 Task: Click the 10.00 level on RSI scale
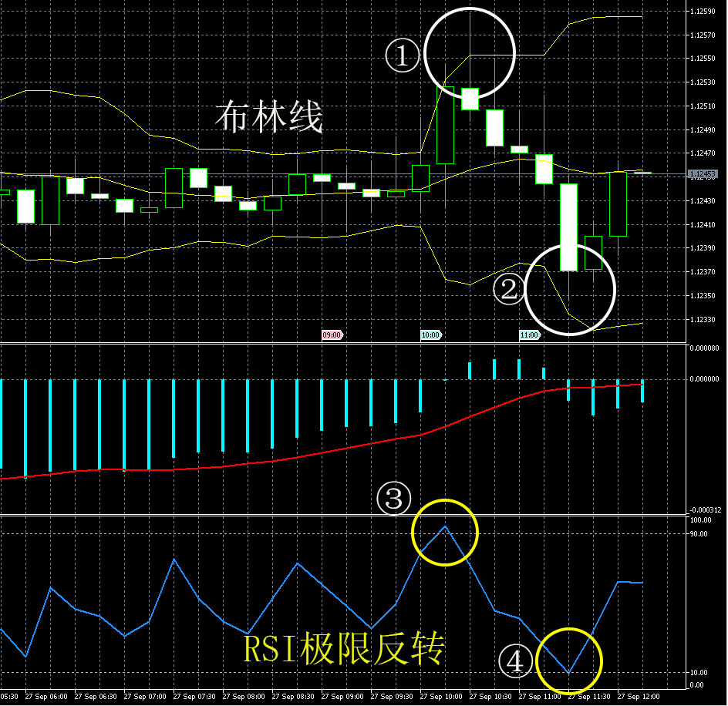[x=698, y=673]
